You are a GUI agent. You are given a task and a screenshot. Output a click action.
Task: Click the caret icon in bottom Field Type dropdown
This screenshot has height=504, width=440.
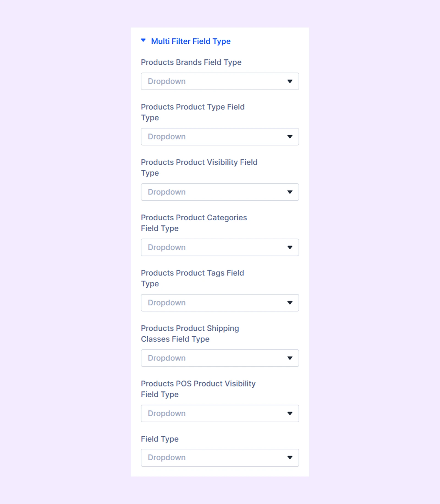click(x=290, y=458)
